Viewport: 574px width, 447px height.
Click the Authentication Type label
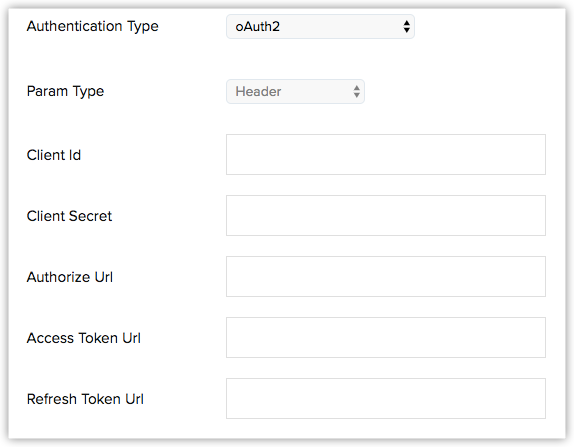tap(93, 26)
